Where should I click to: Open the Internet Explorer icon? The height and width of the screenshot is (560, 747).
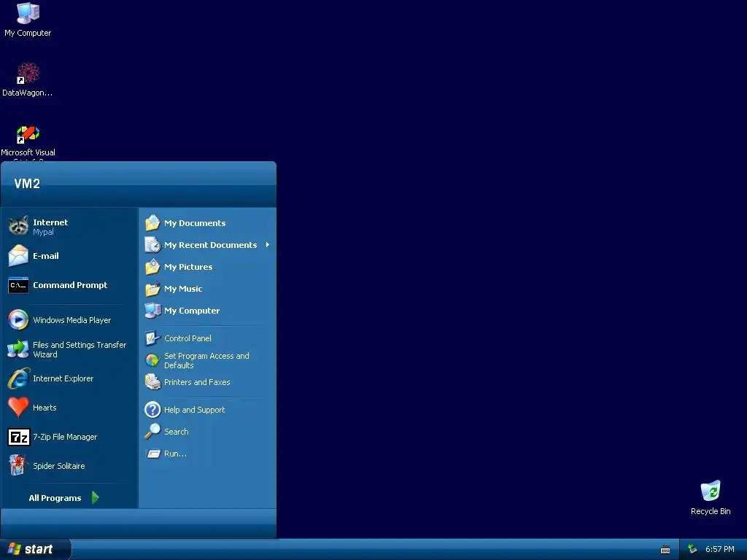pyautogui.click(x=18, y=378)
